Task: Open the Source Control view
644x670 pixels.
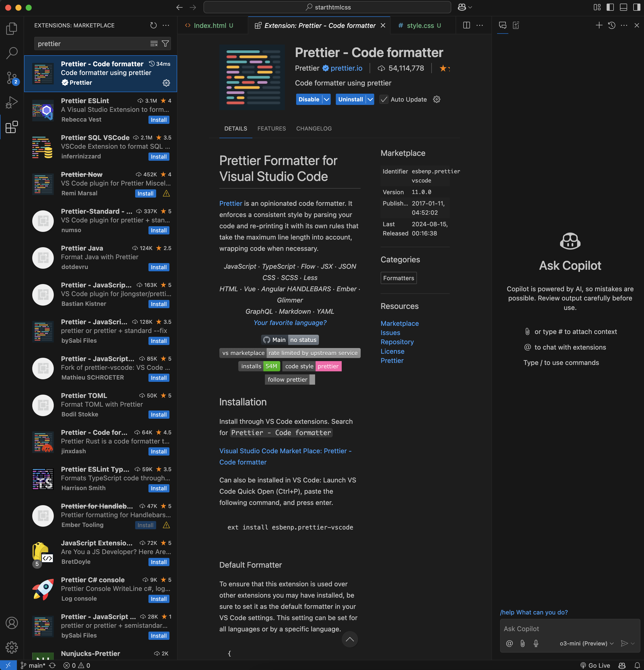Action: 12,78
